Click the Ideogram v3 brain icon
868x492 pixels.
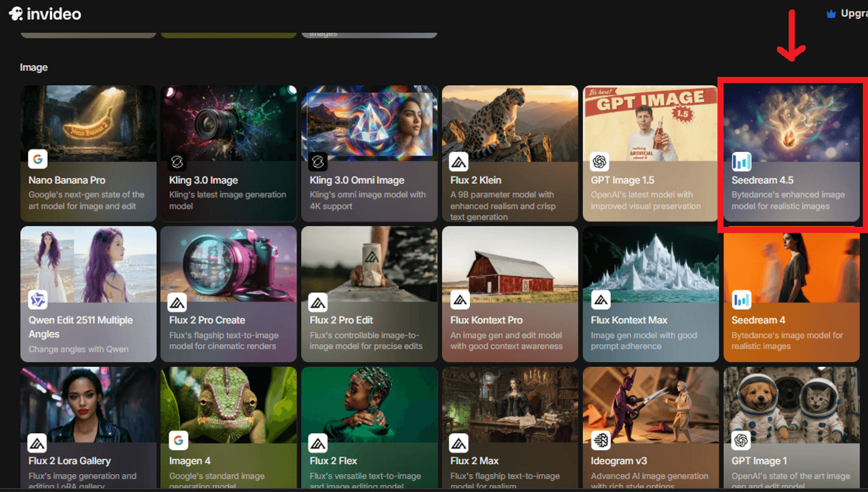[600, 441]
